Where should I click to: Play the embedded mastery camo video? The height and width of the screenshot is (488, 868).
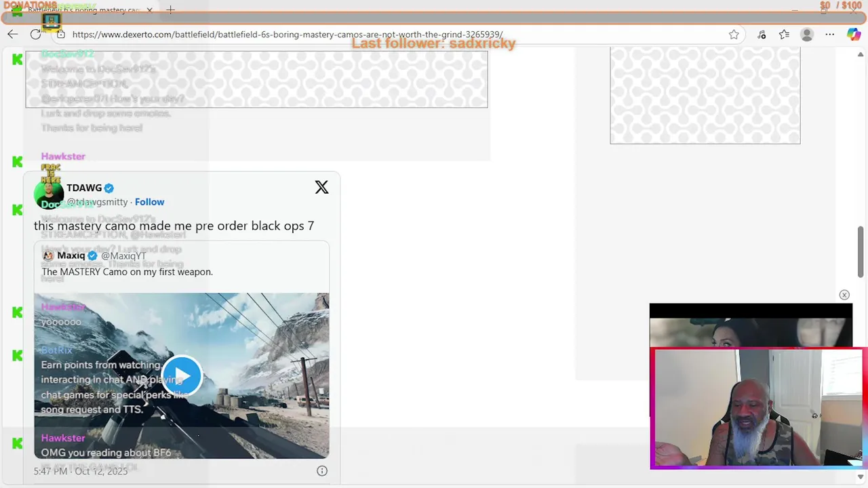pos(182,375)
